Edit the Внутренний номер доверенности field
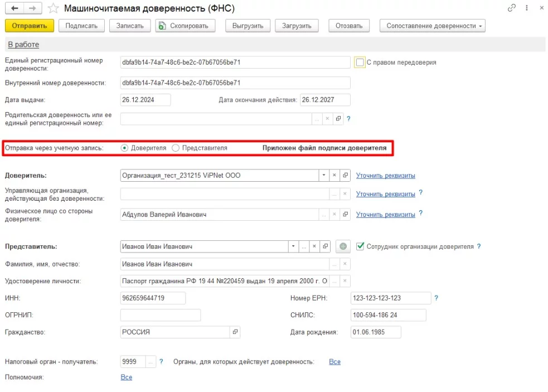The width and height of the screenshot is (548, 392). (235, 83)
